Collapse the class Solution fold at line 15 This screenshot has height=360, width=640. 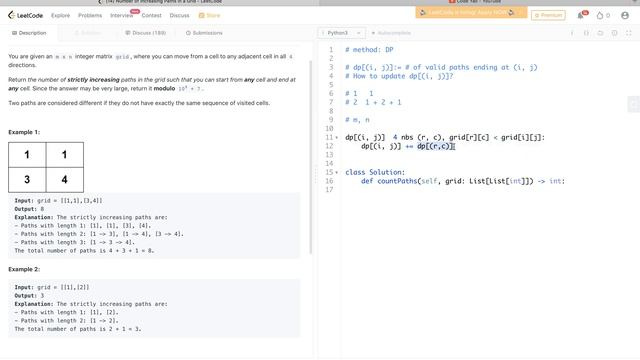click(337, 172)
